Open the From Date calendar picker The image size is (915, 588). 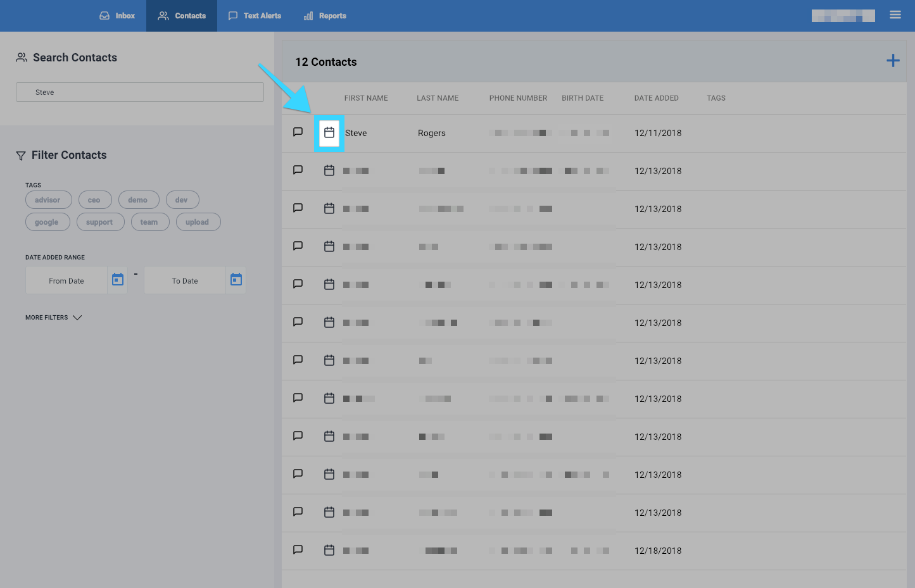[x=118, y=280]
